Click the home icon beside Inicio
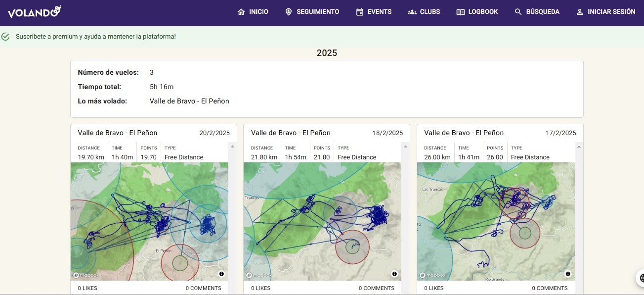The image size is (644, 295). (241, 12)
